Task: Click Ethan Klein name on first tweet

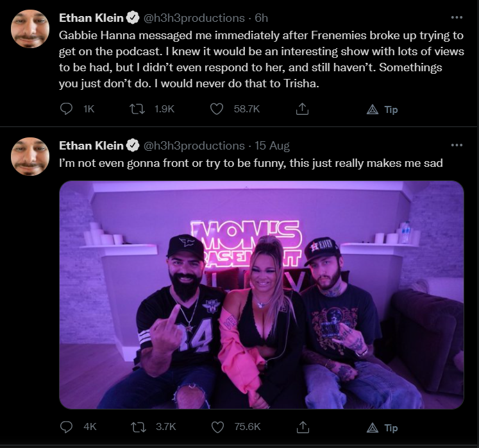Action: (91, 18)
